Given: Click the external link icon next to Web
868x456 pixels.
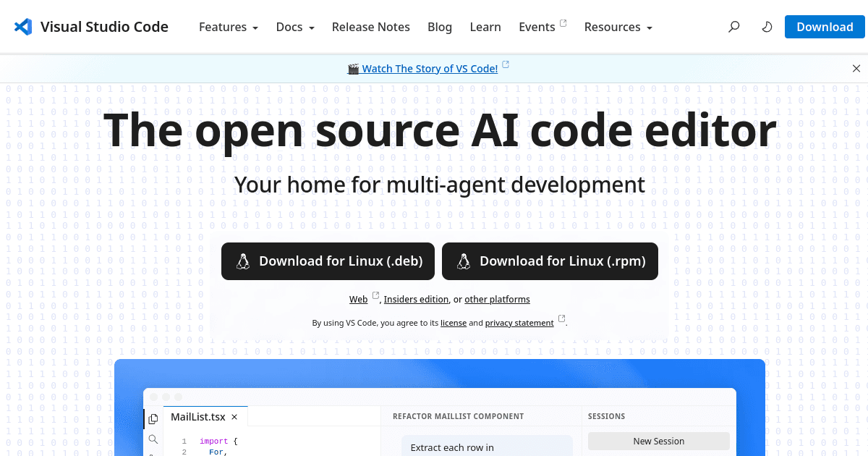Looking at the screenshot, I should [x=375, y=295].
